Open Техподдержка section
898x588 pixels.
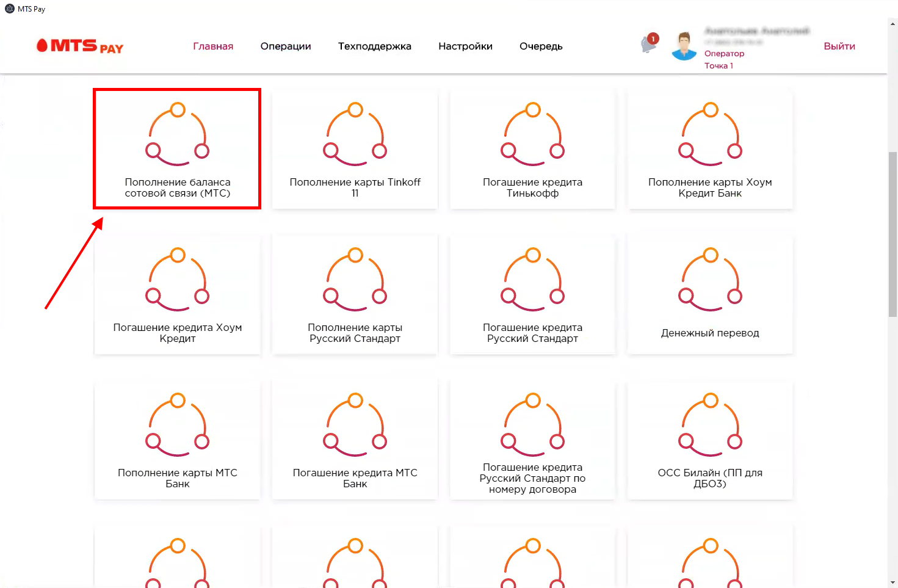click(375, 46)
